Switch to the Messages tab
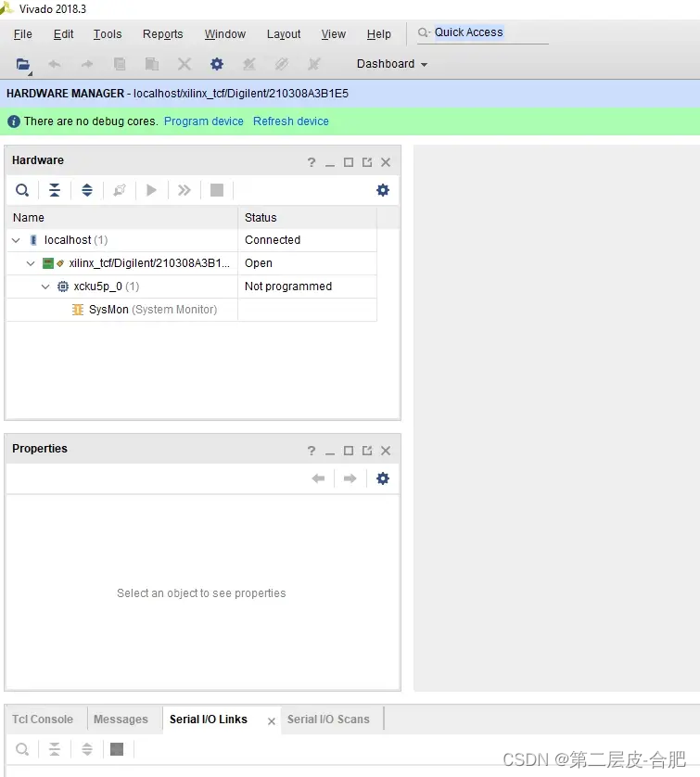 point(121,720)
